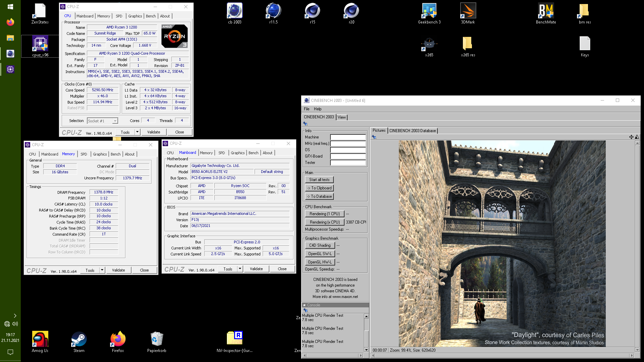Switch to Mainboard tab in top CPU-Z window
This screenshot has height=362, width=644.
click(x=85, y=16)
